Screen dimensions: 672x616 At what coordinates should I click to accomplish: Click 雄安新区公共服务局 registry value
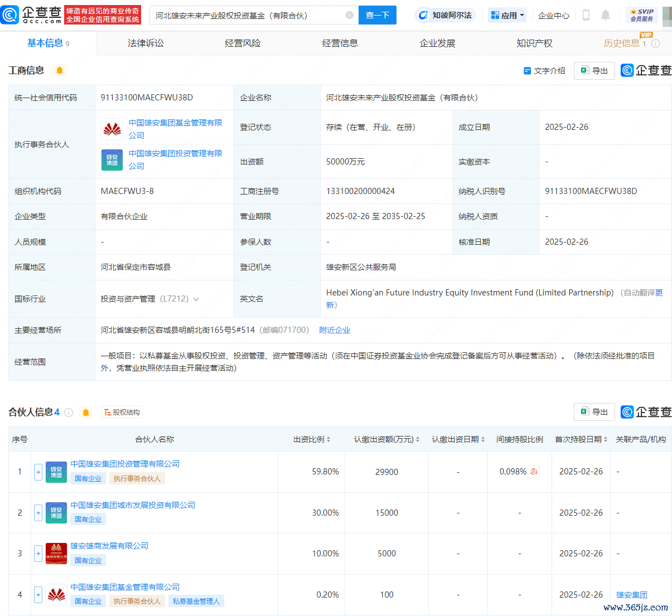(361, 267)
